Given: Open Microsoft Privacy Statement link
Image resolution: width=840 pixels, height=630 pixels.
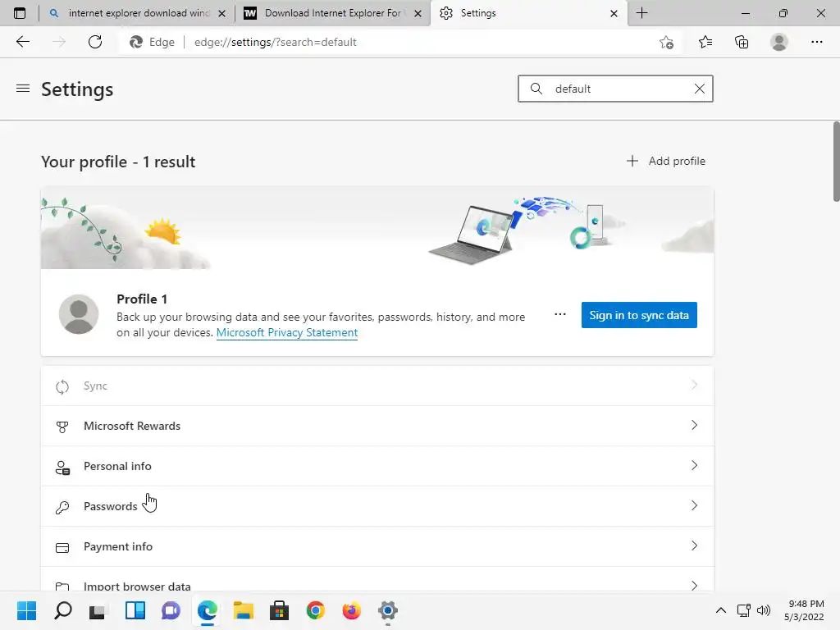Looking at the screenshot, I should (x=286, y=333).
